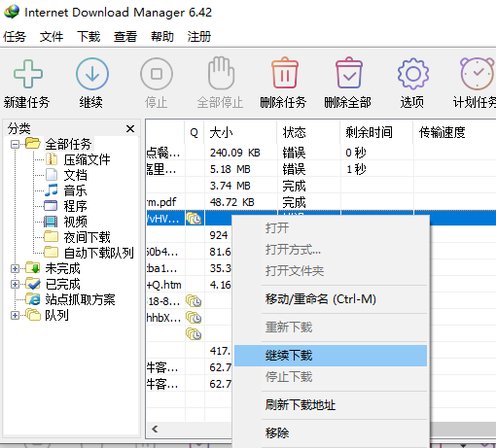This screenshot has height=448, width=496.
Task: Click the 队列 category label
Action: coord(56,315)
